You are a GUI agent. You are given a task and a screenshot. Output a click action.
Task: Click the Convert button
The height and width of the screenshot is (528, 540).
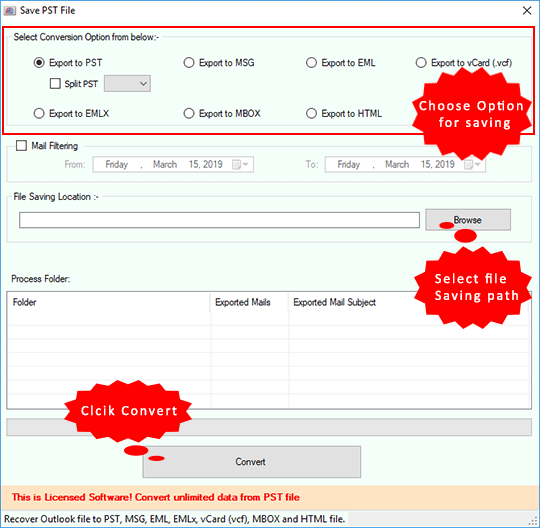pyautogui.click(x=252, y=462)
